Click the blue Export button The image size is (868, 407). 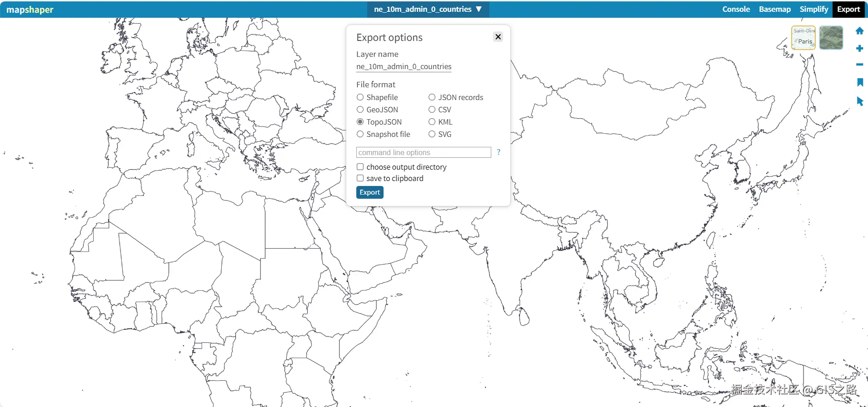369,192
